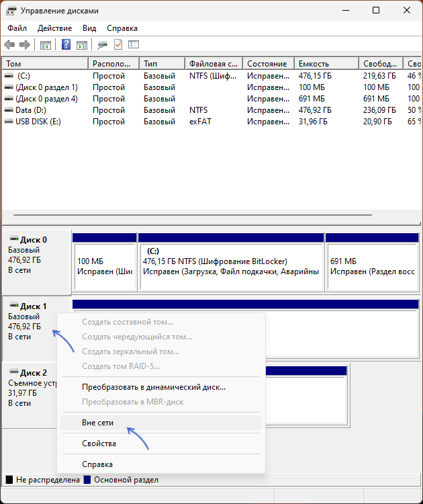Click Преобразовать в MBR-диск menu entry

tap(161, 402)
